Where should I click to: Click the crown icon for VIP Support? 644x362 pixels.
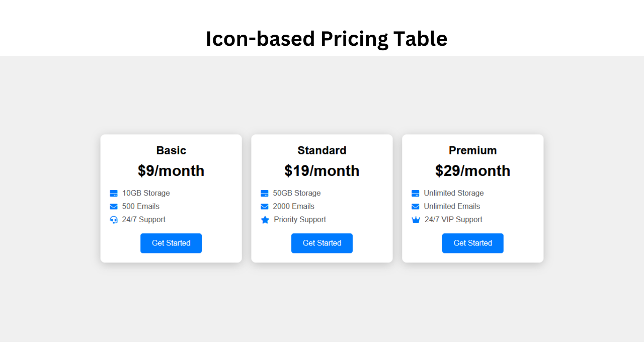pos(416,220)
